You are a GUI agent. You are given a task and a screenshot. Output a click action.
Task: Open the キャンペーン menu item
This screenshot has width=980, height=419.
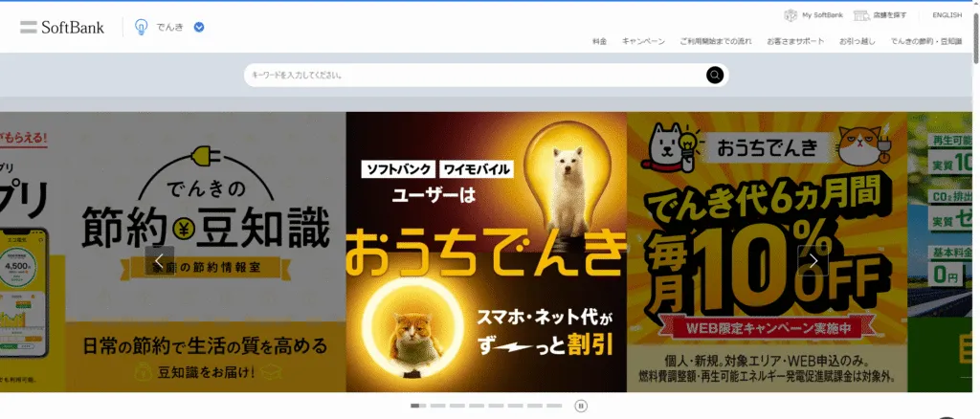point(643,41)
